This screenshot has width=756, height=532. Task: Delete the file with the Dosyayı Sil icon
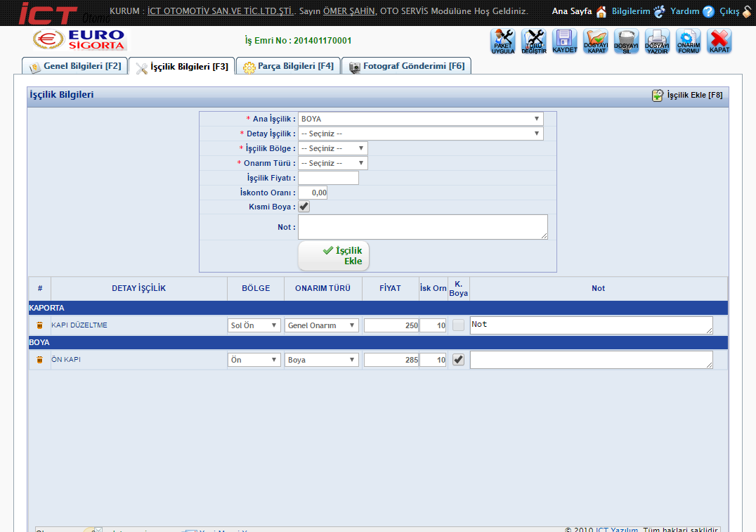pyautogui.click(x=627, y=41)
